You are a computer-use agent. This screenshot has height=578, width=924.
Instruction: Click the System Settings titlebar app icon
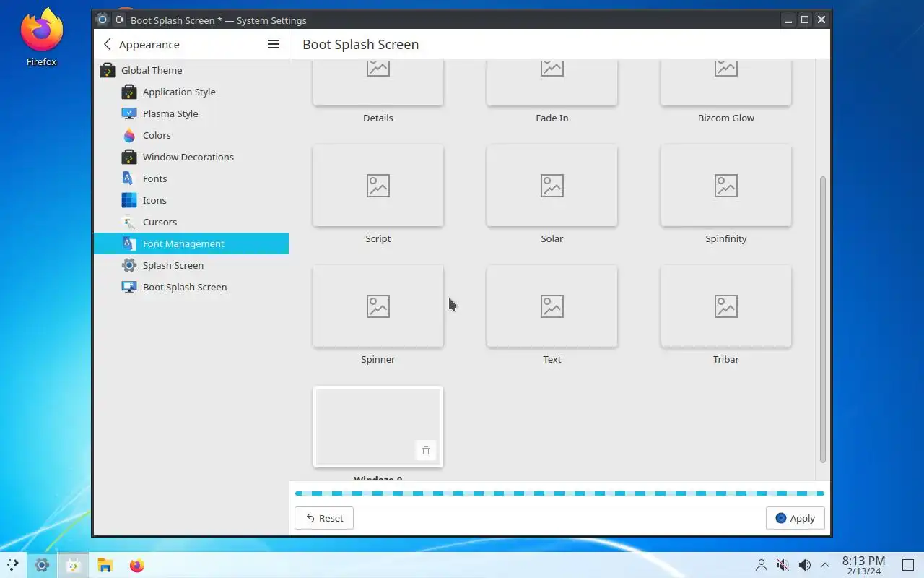(x=102, y=20)
